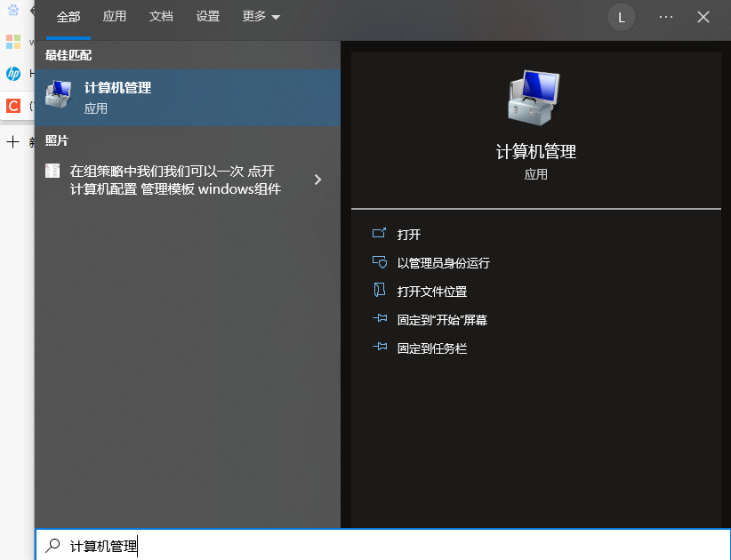The image size is (731, 560).
Task: Expand the 照片 search result with the chevron
Action: click(317, 179)
